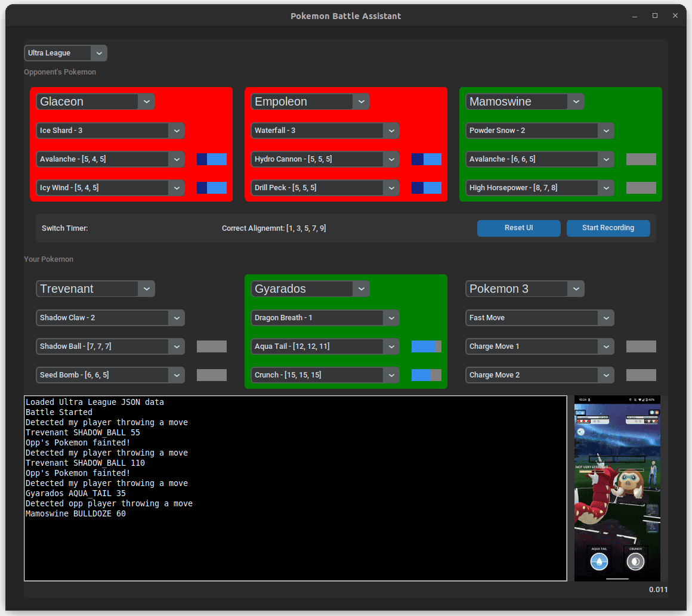Image resolution: width=692 pixels, height=616 pixels.
Task: Expand the Seed Bomb move dropdown
Action: [110, 375]
